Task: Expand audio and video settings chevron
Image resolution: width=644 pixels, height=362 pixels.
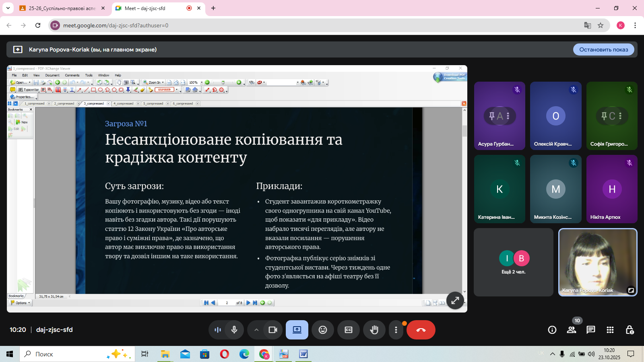Action: 256,330
